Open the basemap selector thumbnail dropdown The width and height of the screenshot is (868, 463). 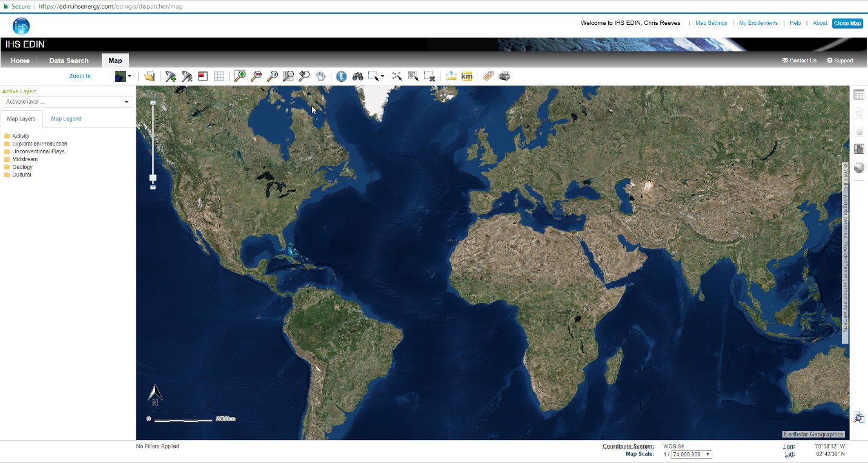[x=123, y=76]
